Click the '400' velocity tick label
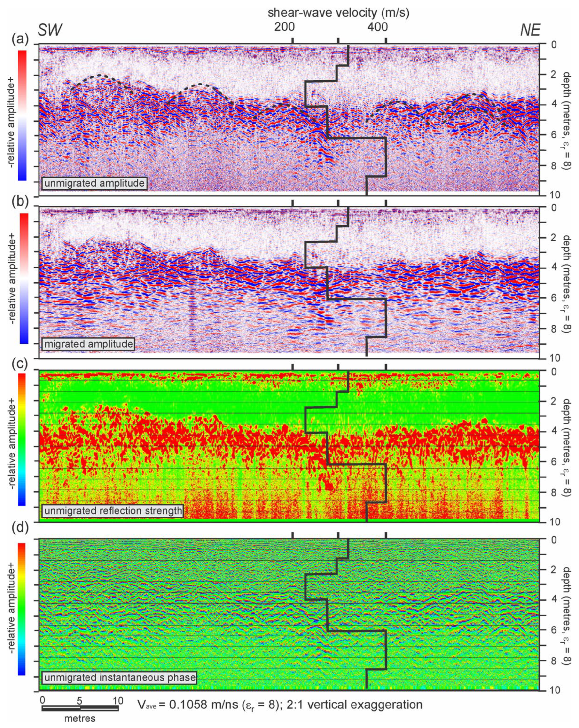This screenshot has height=728, width=579. coord(378,27)
